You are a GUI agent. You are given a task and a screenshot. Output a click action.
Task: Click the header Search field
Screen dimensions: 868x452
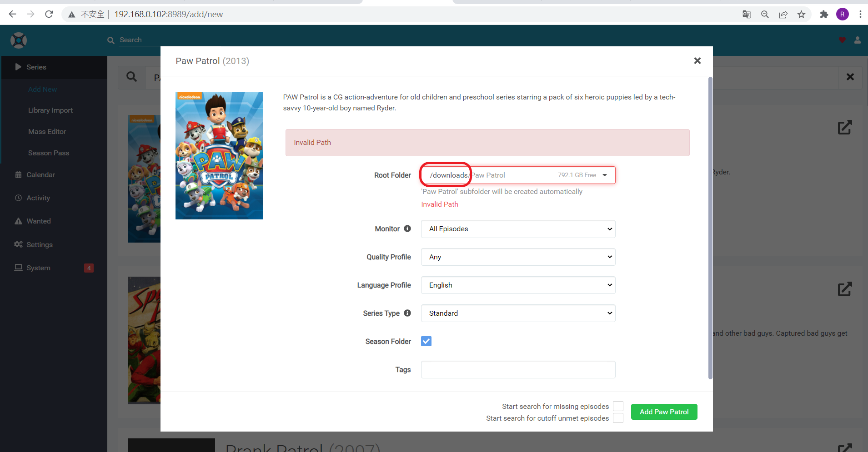coord(170,40)
